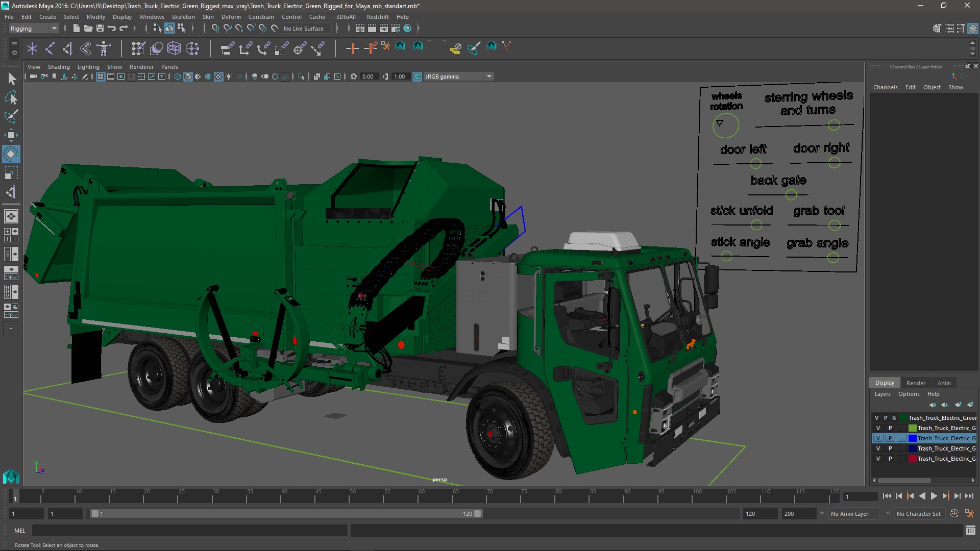Image resolution: width=980 pixels, height=551 pixels.
Task: Activate the Scale tool in toolbox
Action: (11, 173)
